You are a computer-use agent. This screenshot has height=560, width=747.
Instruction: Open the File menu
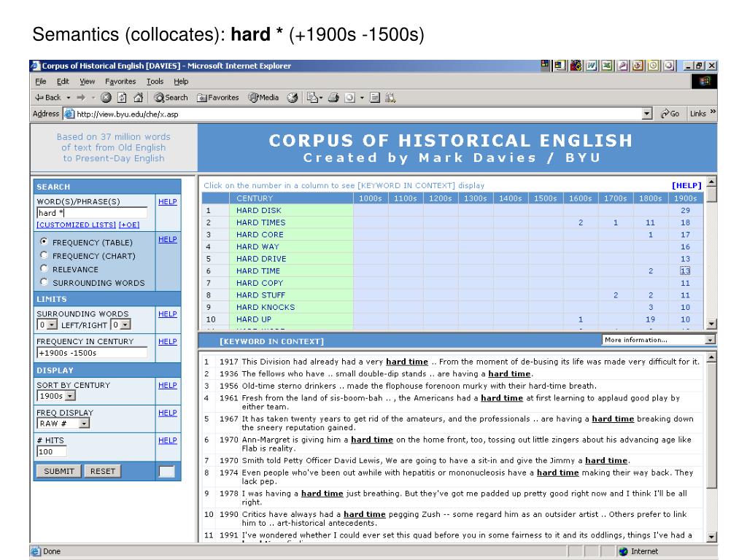point(41,82)
